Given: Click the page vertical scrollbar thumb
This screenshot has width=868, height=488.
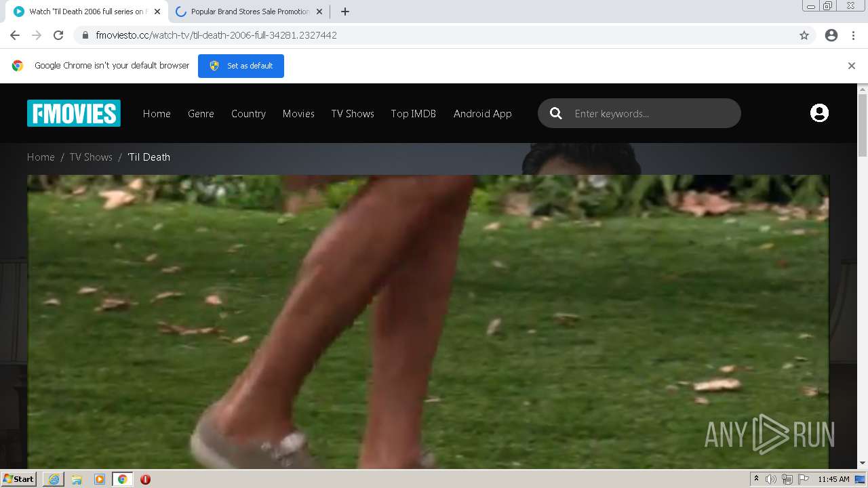Looking at the screenshot, I should coord(863,125).
